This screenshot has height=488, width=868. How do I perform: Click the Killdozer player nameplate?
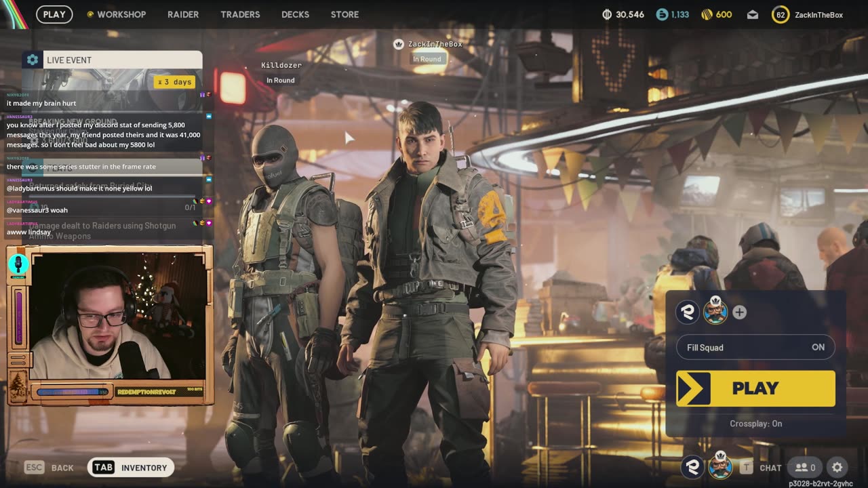[281, 65]
